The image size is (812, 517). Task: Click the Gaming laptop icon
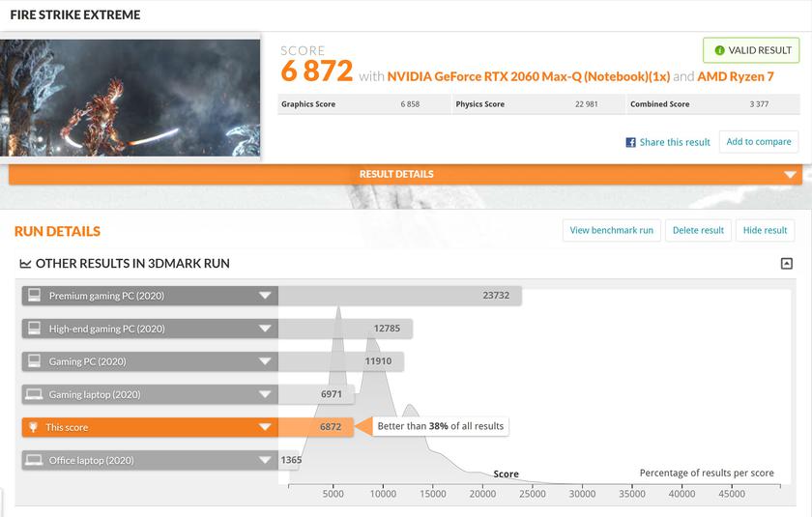[34, 394]
